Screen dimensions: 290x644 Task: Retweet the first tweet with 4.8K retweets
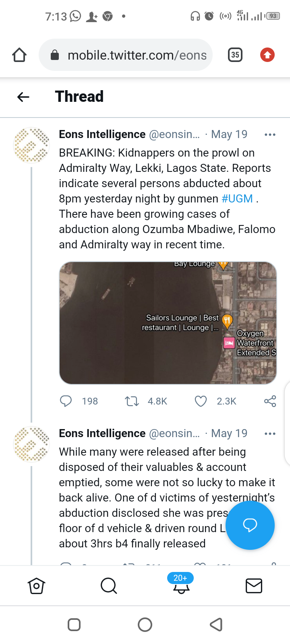132,401
